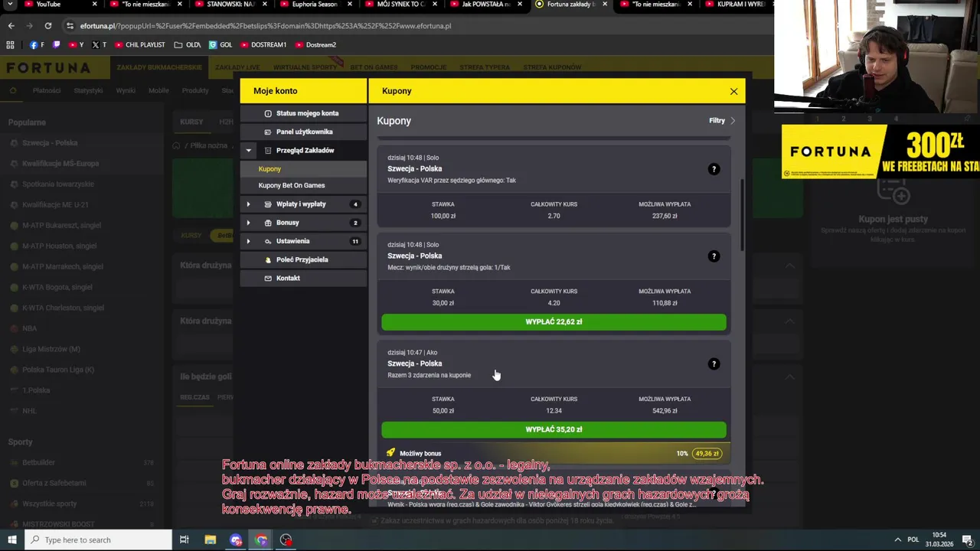Click the Wpłaty i wypłaty wallet icon
The width and height of the screenshot is (980, 551).
[x=268, y=204]
